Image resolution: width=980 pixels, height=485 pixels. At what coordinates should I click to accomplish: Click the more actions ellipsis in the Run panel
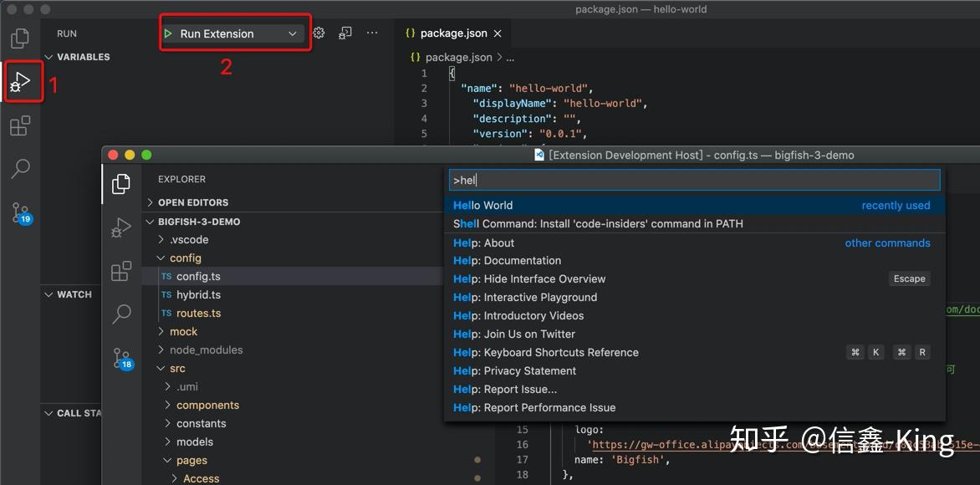point(371,31)
